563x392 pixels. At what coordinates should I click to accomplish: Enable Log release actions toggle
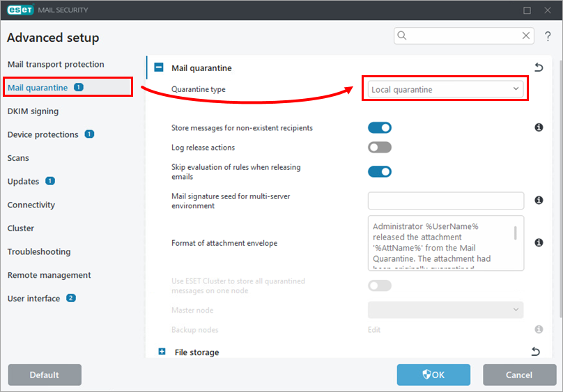pyautogui.click(x=380, y=148)
